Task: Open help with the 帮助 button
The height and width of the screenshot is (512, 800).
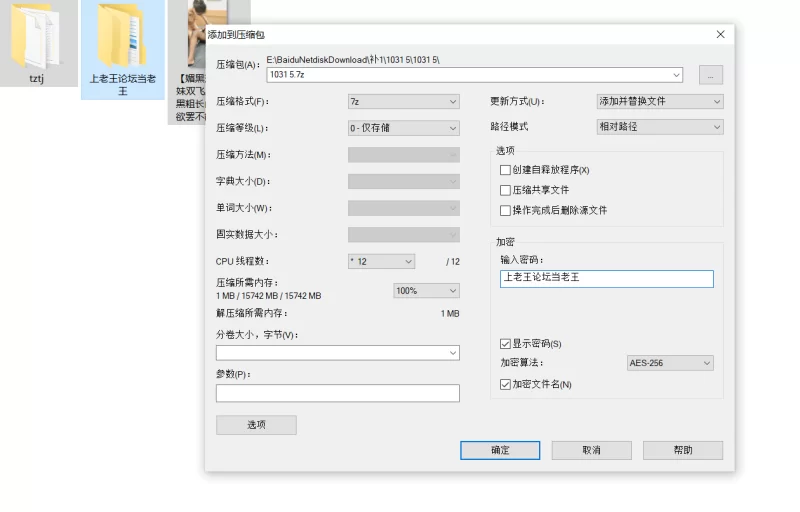Action: 683,450
